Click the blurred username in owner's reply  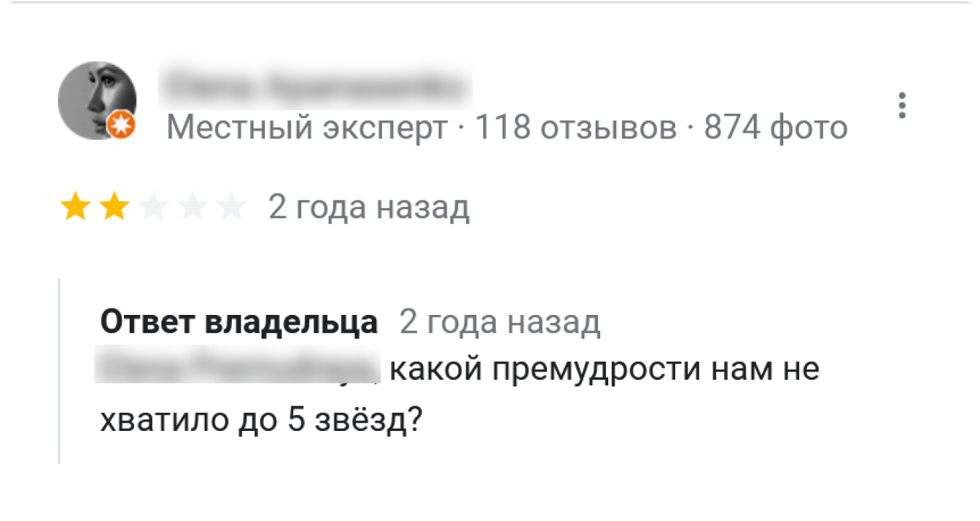tap(238, 368)
